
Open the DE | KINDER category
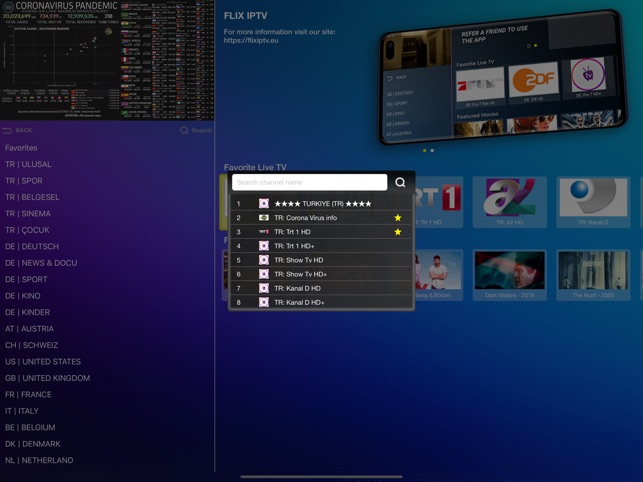pos(27,312)
